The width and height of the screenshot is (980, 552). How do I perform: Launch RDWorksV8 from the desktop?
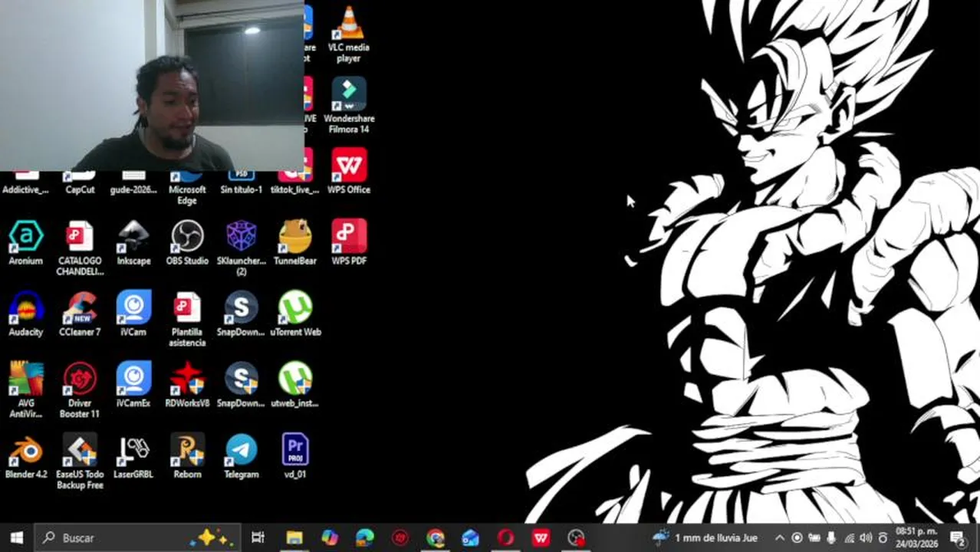coord(187,385)
